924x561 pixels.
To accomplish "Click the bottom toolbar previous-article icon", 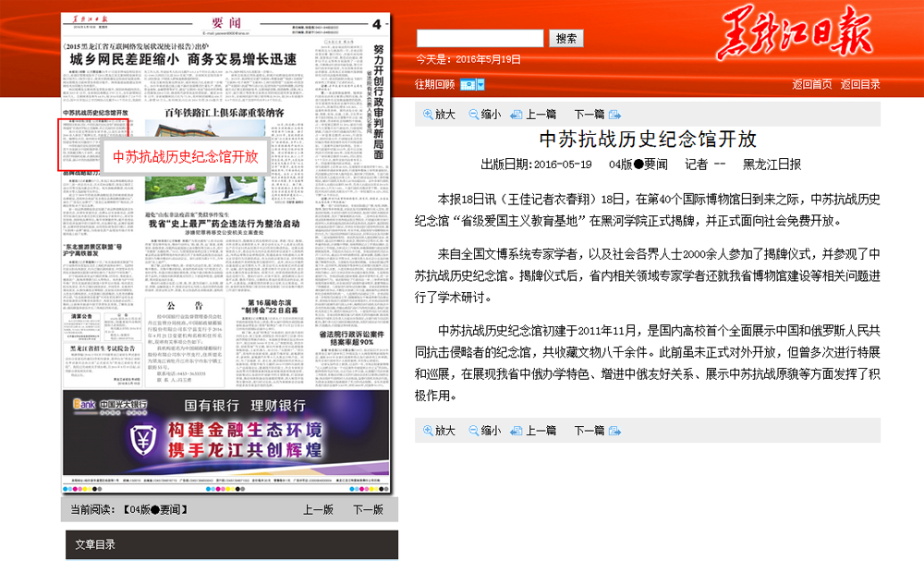I will (x=517, y=431).
